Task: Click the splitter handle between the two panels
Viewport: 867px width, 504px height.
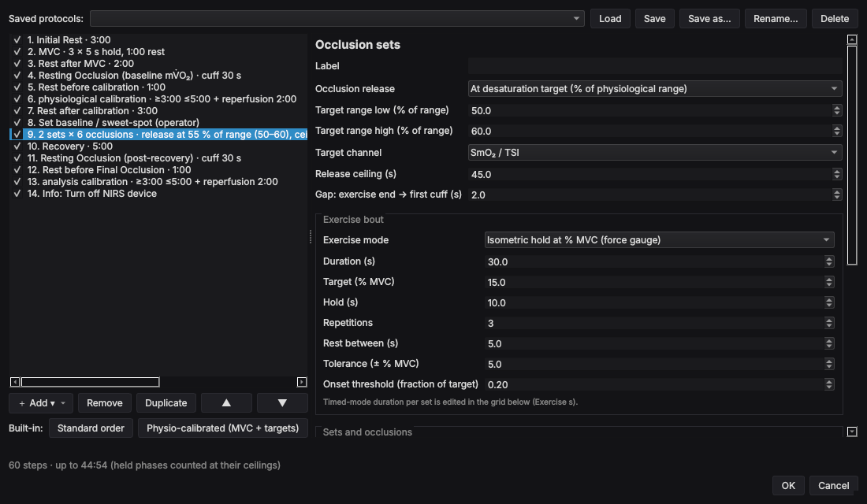Action: [x=311, y=236]
